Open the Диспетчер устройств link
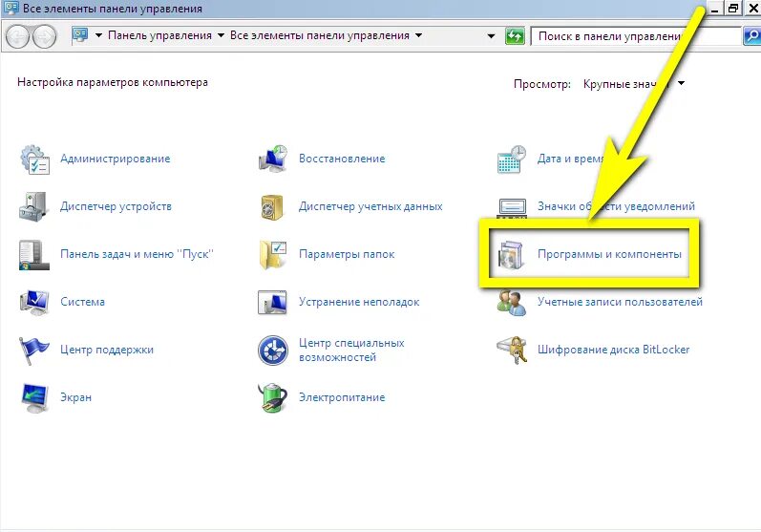Screen dimensions: 761x532 pos(116,206)
